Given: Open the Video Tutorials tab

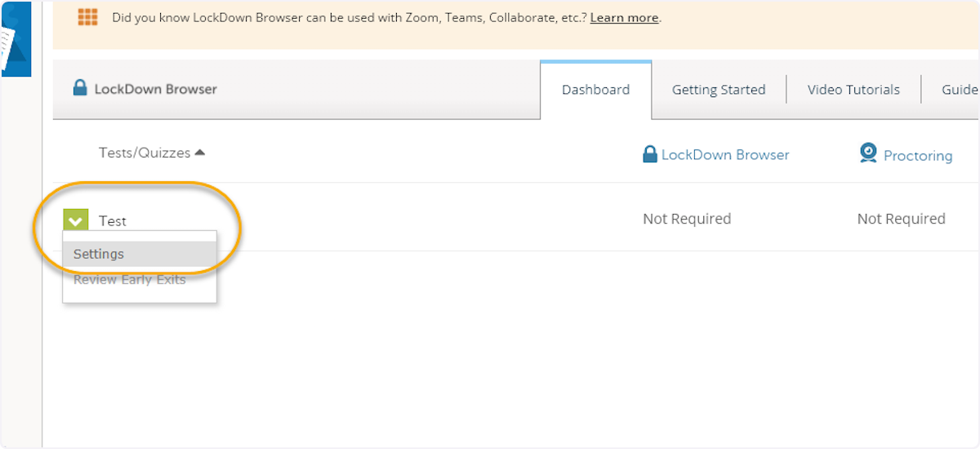Looking at the screenshot, I should point(853,90).
